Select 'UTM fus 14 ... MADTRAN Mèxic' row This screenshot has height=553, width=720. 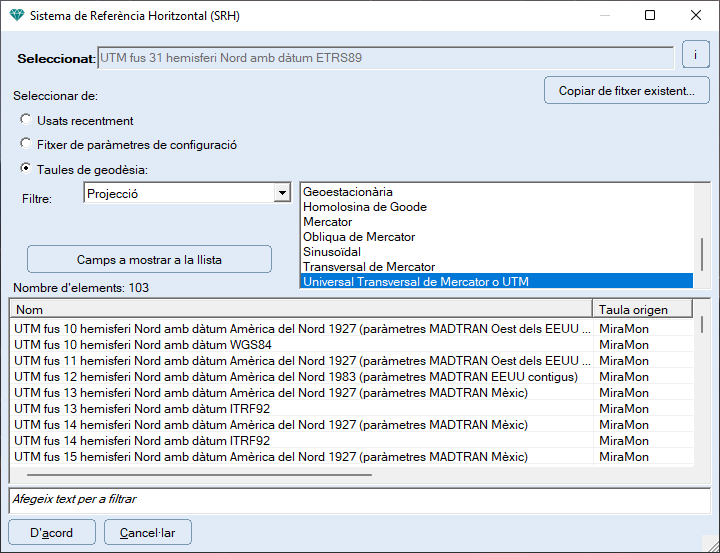tap(351, 424)
